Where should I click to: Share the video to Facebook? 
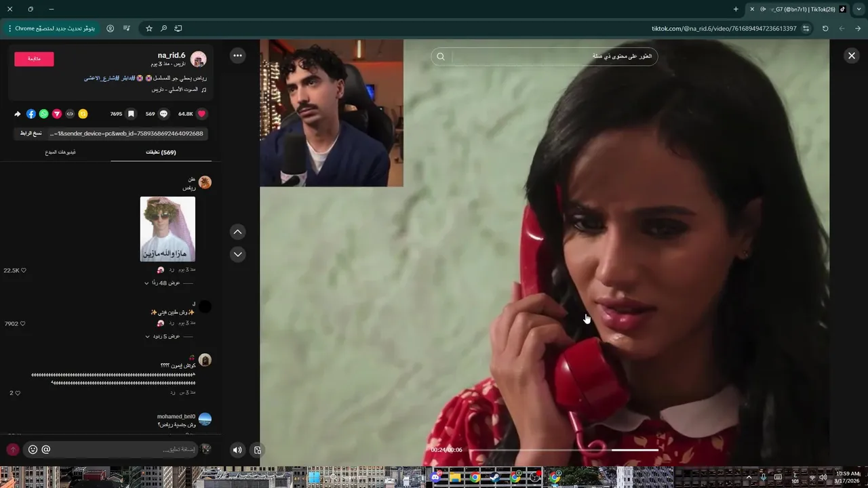pos(31,114)
